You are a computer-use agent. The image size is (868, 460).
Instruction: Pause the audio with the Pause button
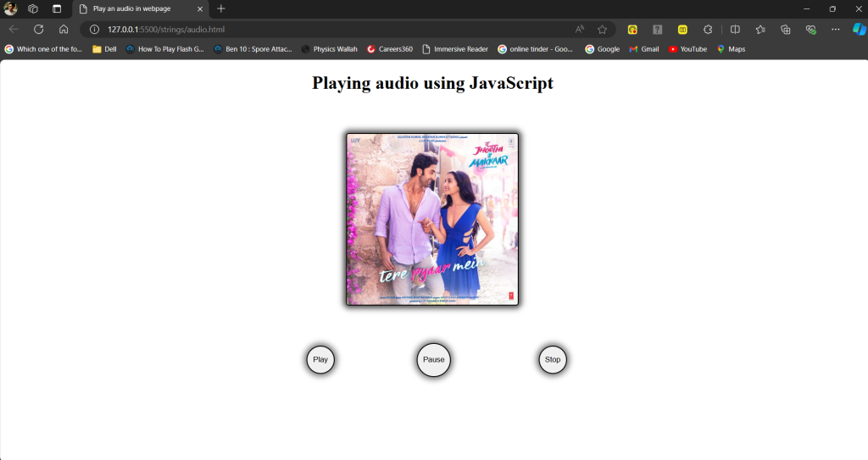[433, 360]
